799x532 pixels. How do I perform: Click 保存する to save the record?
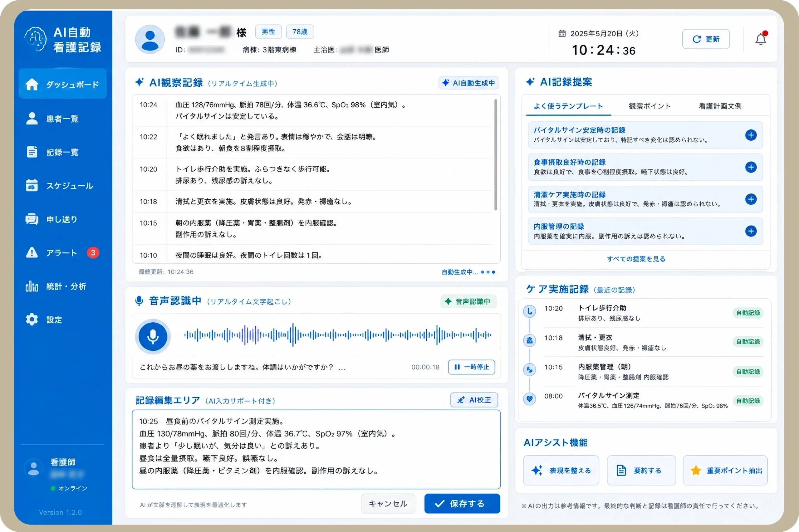[462, 504]
